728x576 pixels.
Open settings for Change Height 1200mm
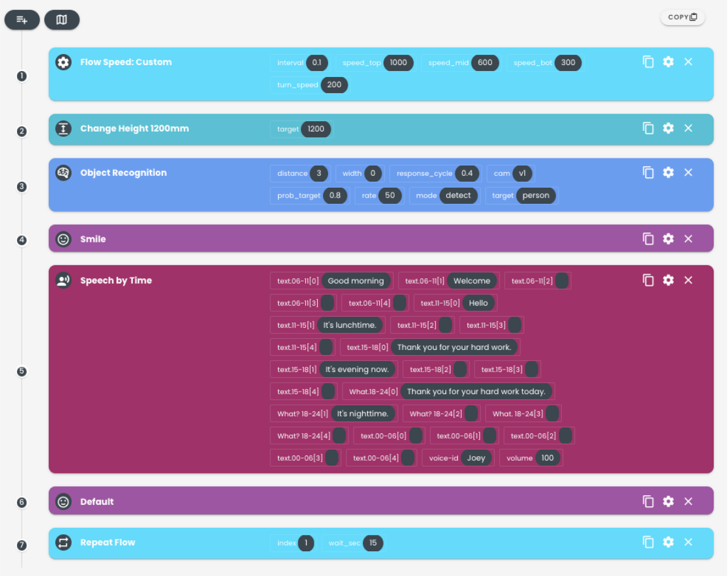[668, 128]
